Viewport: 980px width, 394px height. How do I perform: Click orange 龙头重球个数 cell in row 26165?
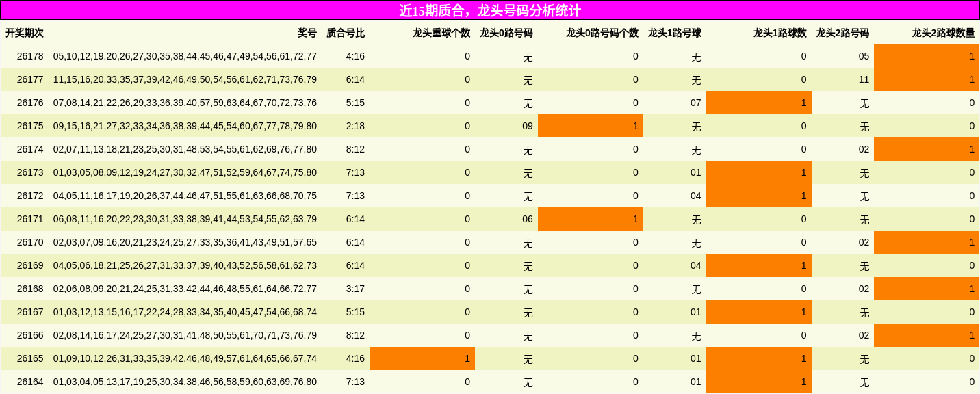422,358
